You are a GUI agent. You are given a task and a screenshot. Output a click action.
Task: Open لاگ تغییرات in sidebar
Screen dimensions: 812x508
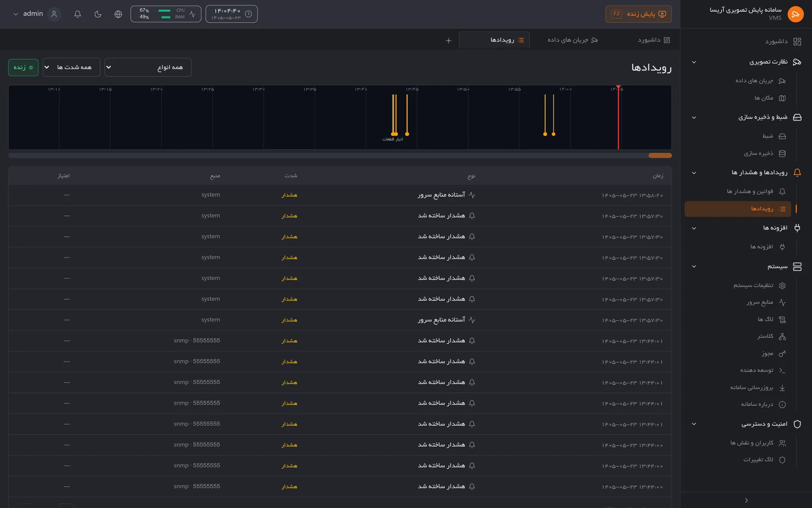pyautogui.click(x=765, y=460)
